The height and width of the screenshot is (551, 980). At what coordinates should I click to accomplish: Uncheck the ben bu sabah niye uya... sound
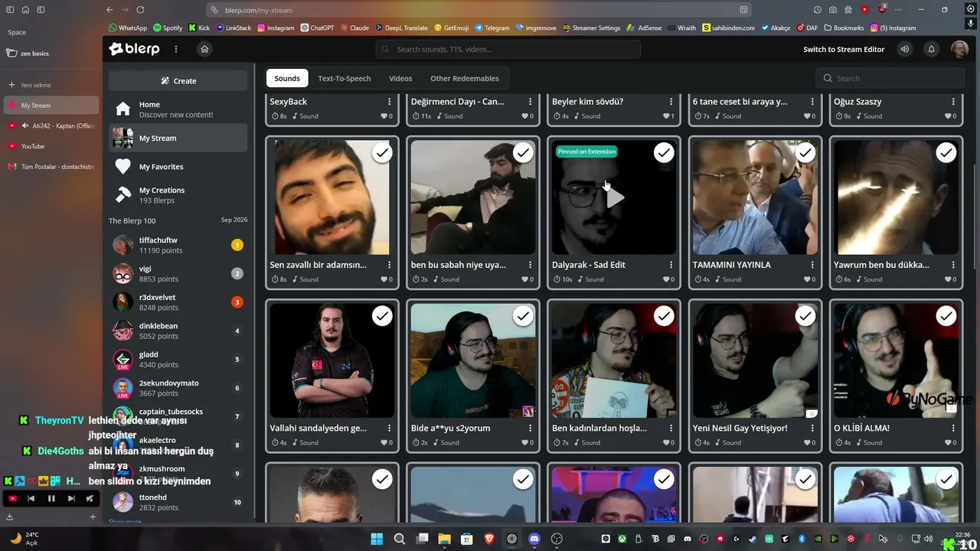(523, 153)
